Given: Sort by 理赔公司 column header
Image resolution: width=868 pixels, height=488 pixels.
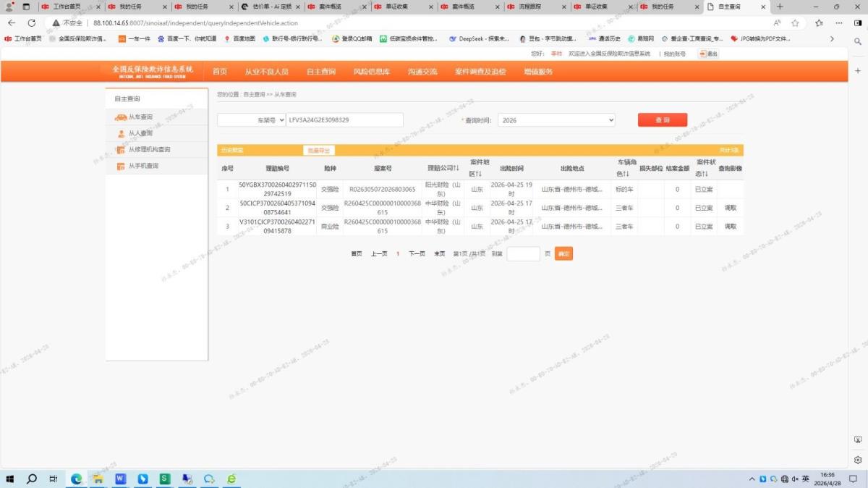Looking at the screenshot, I should 443,168.
